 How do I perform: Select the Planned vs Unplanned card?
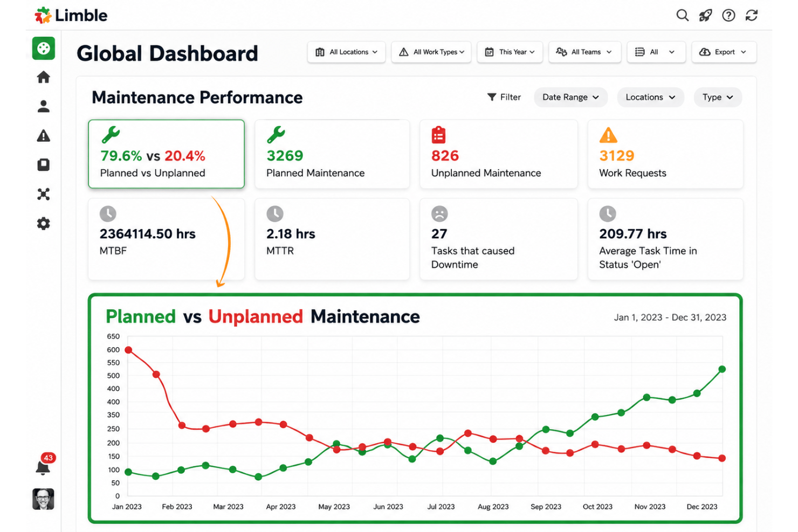click(x=166, y=154)
